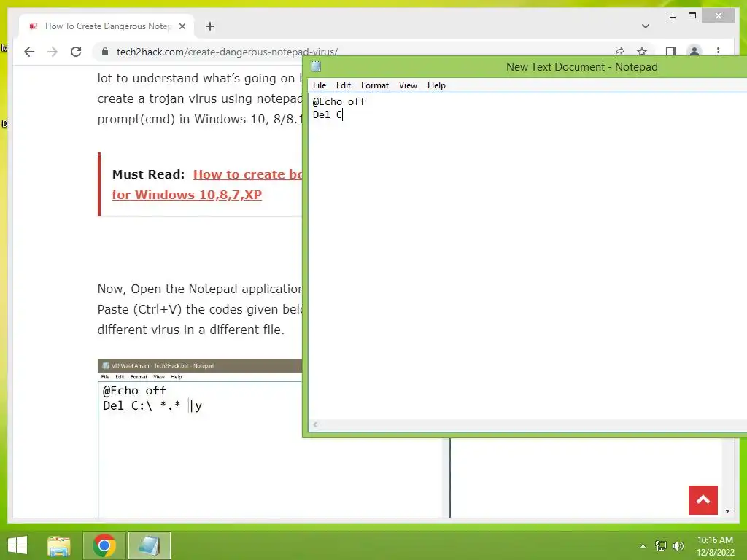Image resolution: width=747 pixels, height=560 pixels.
Task: Open the View menu in Notepad
Action: [x=409, y=85]
